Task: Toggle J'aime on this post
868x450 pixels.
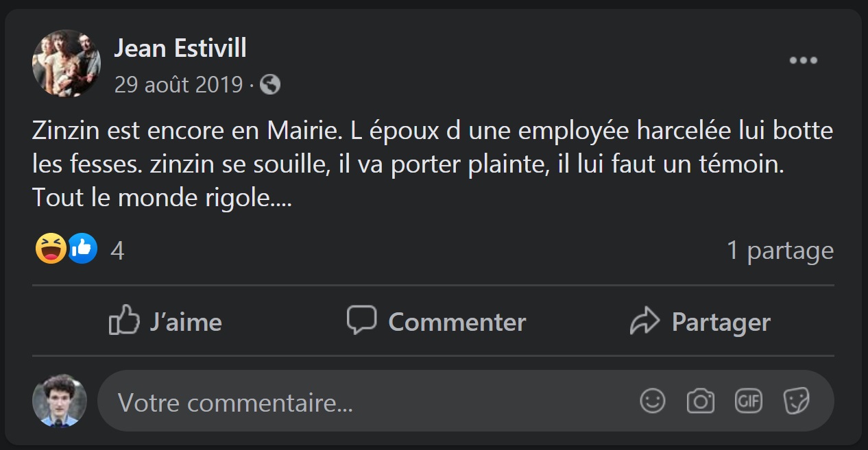Action: [x=166, y=321]
